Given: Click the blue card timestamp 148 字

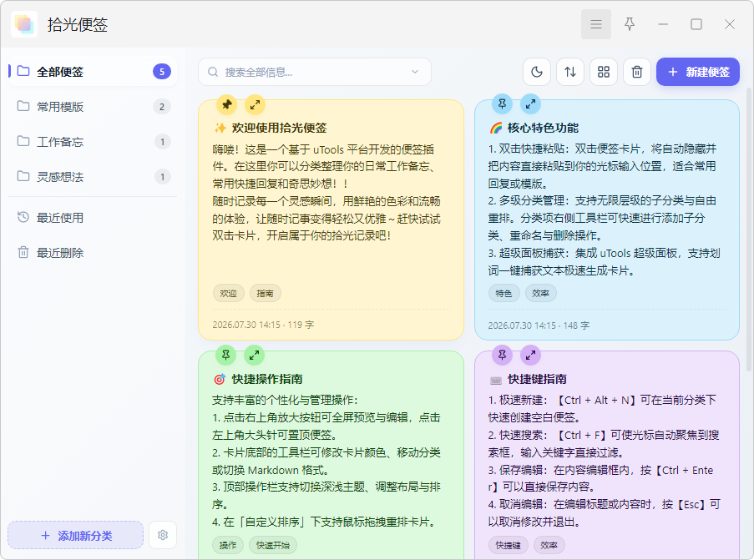Looking at the screenshot, I should [539, 325].
